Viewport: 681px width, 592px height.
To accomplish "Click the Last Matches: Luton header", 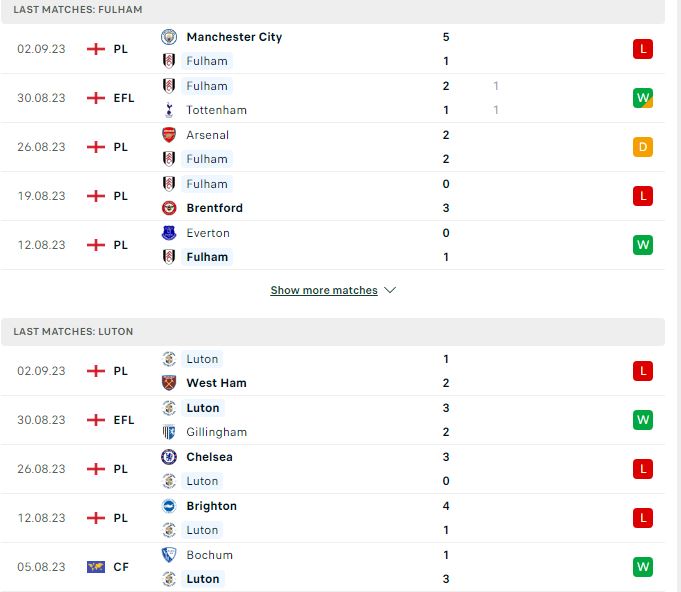I will [73, 332].
